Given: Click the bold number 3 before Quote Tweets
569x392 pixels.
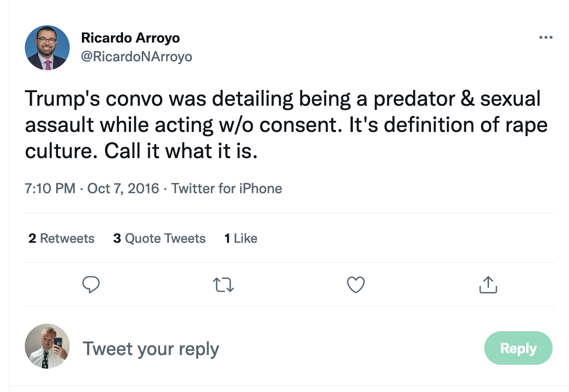Looking at the screenshot, I should coord(117,239).
